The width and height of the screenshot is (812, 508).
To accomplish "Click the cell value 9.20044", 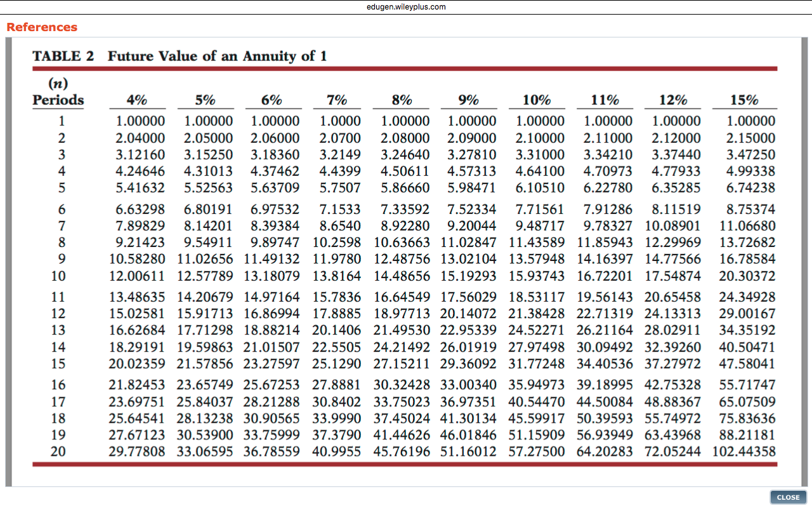I will (472, 226).
